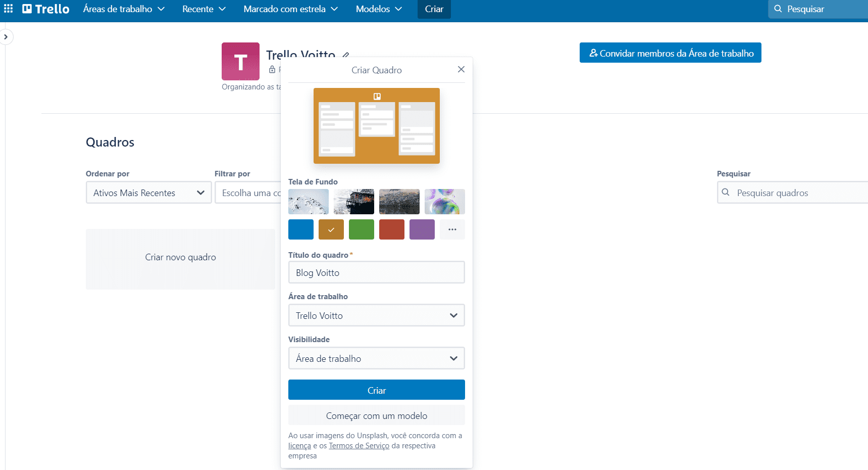
Task: Open Marcado com estrela menu
Action: tap(290, 9)
